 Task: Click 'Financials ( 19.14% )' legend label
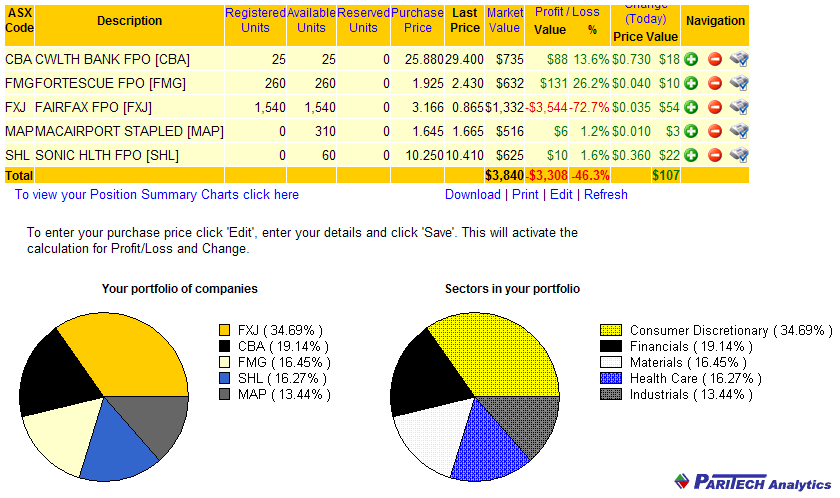tap(691, 346)
